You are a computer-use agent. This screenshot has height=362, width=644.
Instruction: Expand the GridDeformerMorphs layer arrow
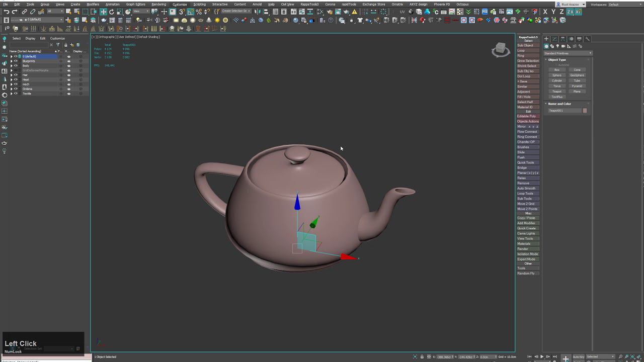click(11, 70)
